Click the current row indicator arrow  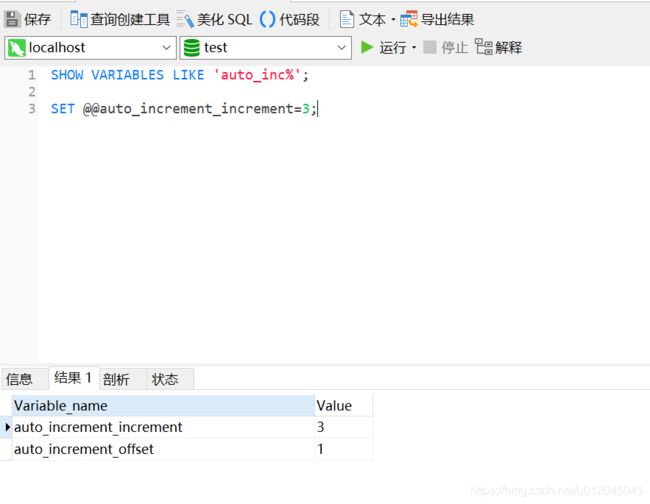(7, 427)
